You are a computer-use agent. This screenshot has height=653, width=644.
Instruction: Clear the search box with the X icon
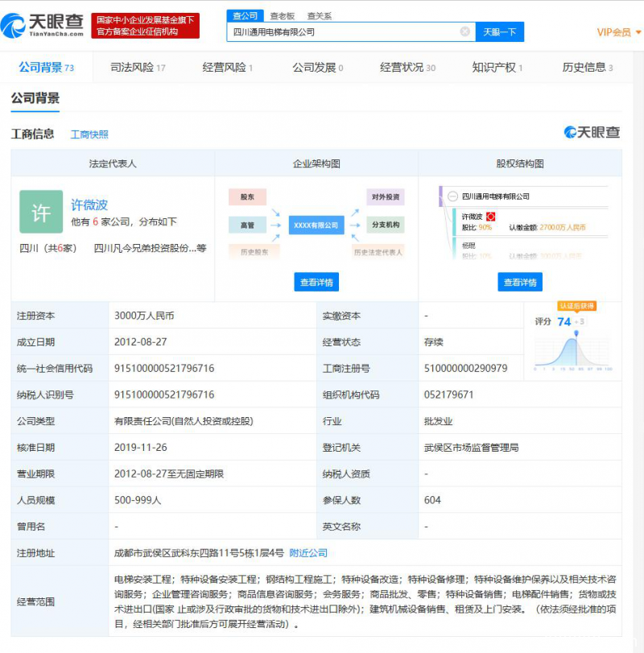[465, 31]
